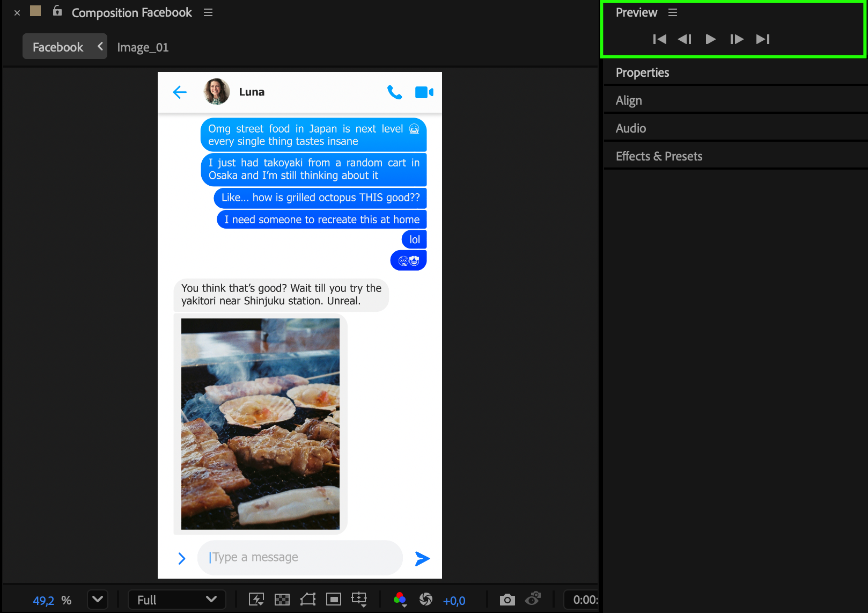
Task: Open Fast Previews options
Action: point(256,600)
